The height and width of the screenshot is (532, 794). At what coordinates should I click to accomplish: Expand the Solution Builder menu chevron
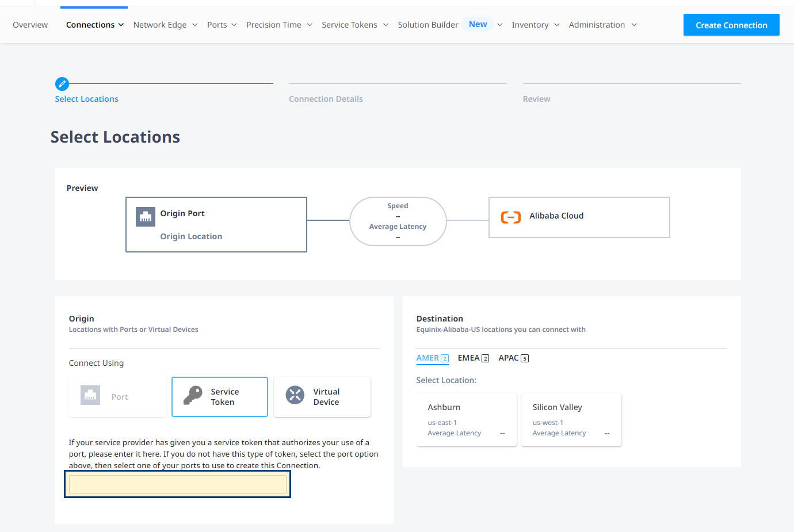(499, 25)
